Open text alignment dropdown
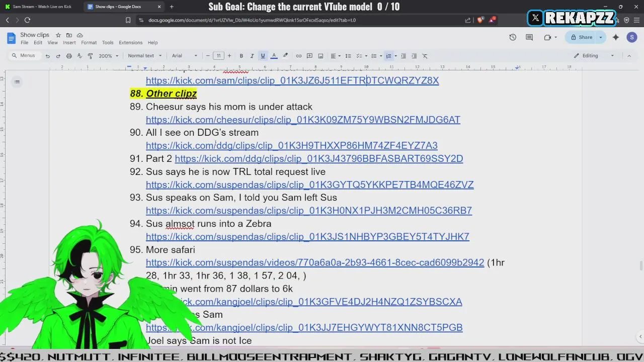Screen dimensions: 644x362 click(335, 56)
